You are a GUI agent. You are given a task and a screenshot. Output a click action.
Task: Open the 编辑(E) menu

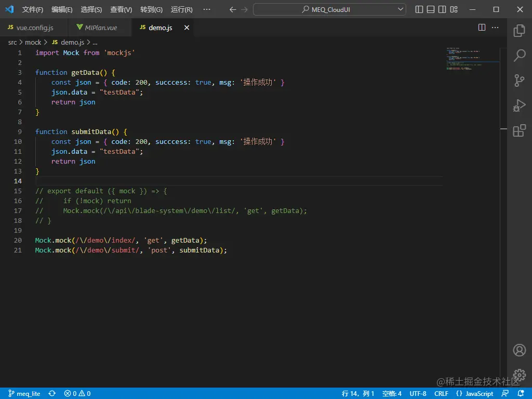pos(62,9)
